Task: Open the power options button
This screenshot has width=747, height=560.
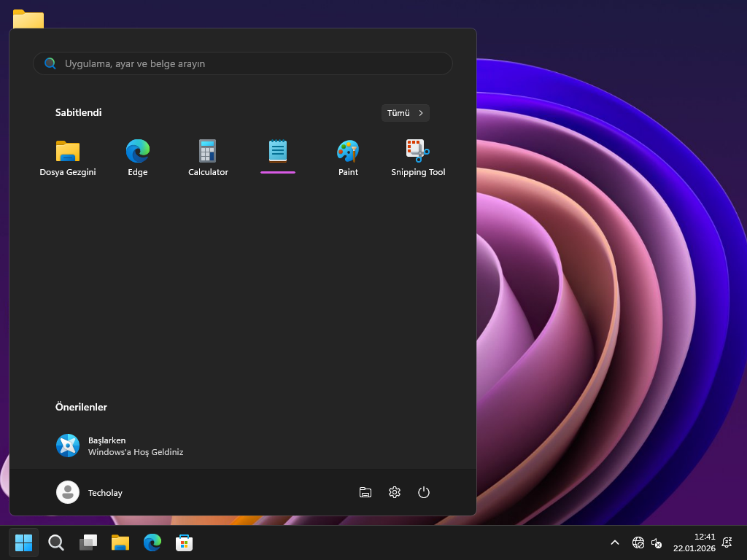Action: [x=424, y=492]
